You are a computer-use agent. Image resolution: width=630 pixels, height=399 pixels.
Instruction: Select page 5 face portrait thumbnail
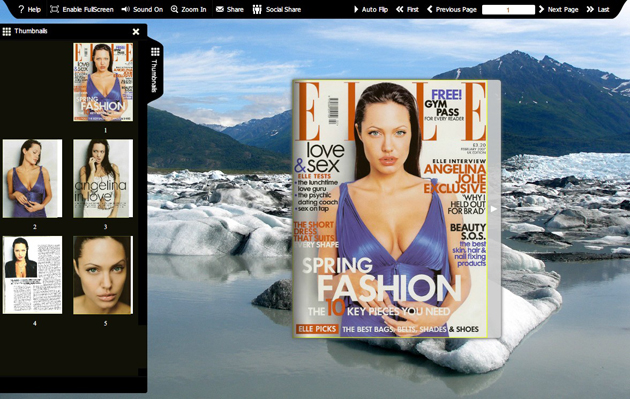pos(103,275)
